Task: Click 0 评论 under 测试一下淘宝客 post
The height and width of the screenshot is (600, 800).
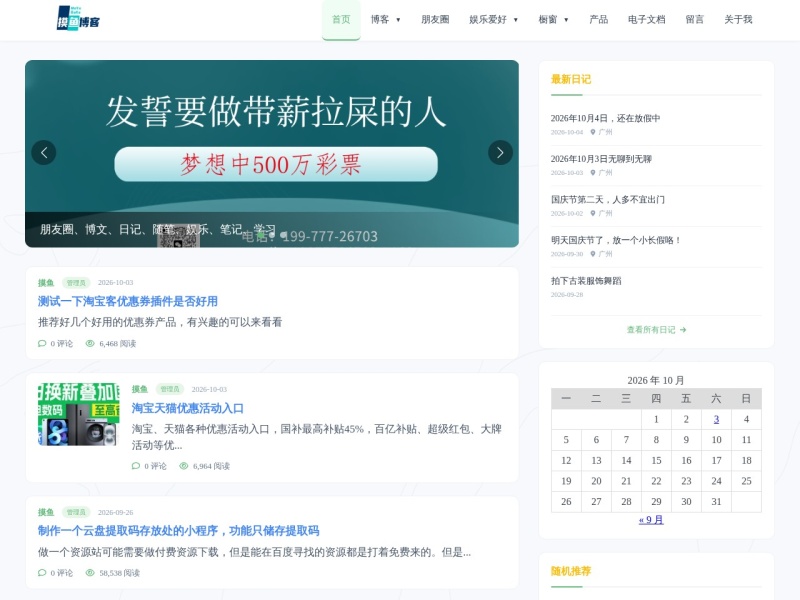Action: pyautogui.click(x=61, y=344)
